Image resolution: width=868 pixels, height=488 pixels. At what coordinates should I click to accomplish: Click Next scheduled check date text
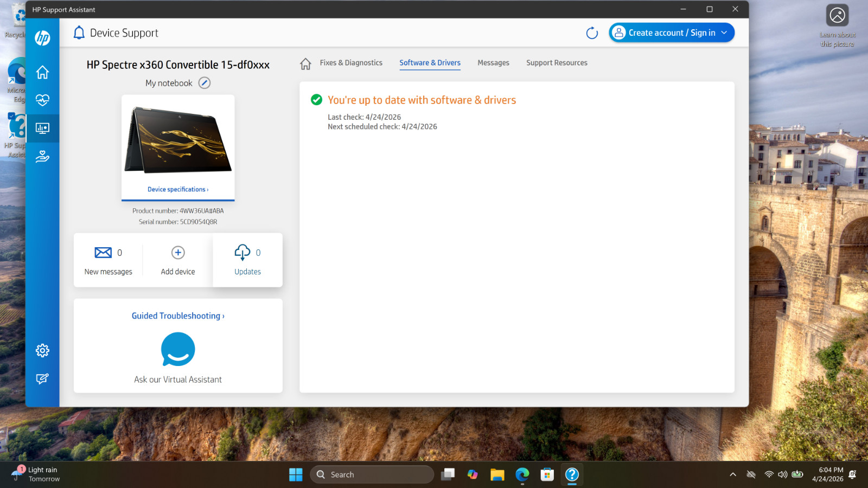[x=382, y=126]
